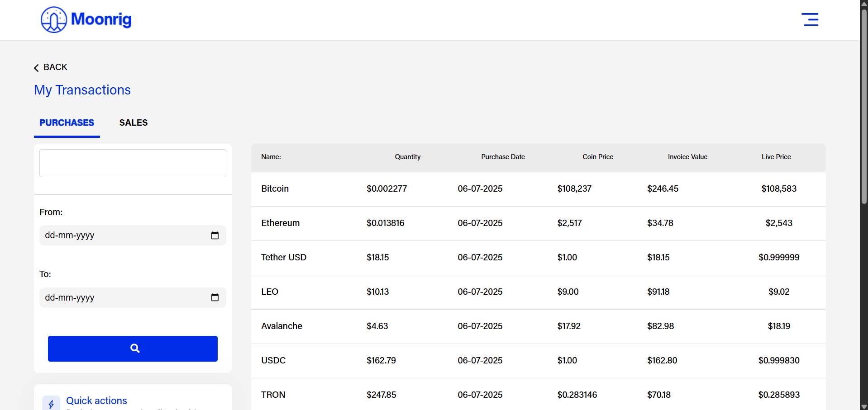868x410 pixels.
Task: Open calendar picker for To date
Action: click(215, 297)
